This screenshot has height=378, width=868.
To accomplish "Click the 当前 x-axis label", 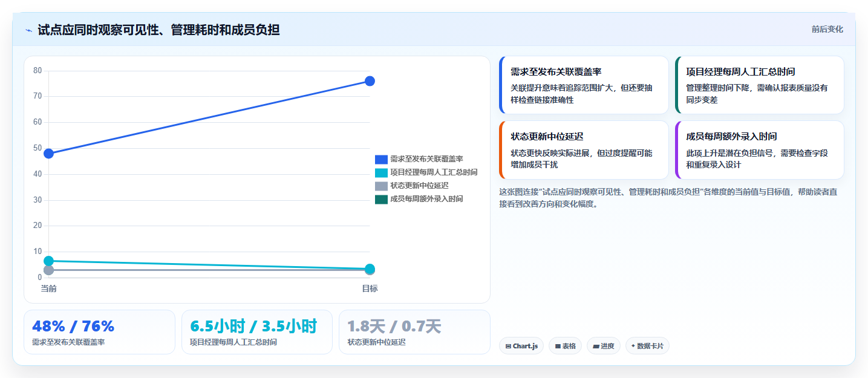I will tap(49, 288).
